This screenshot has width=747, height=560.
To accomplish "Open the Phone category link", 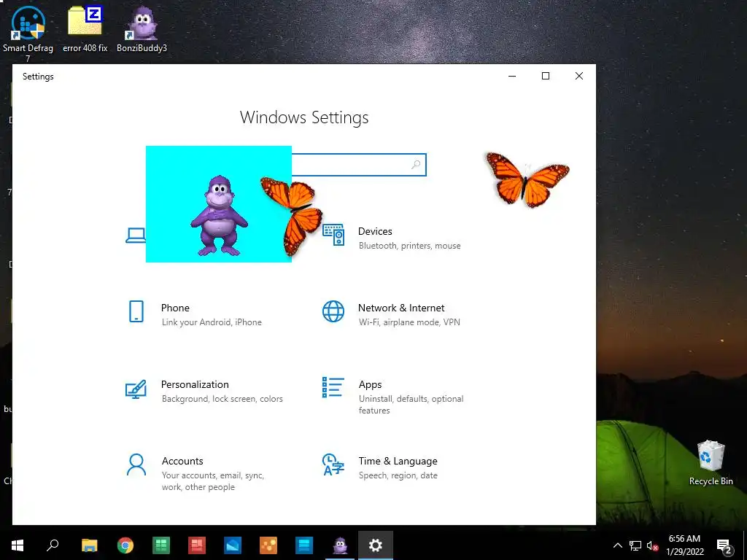I will point(175,308).
